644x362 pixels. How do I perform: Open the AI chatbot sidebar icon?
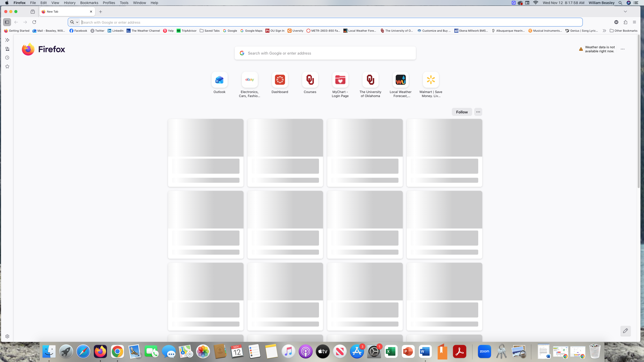coord(7,40)
